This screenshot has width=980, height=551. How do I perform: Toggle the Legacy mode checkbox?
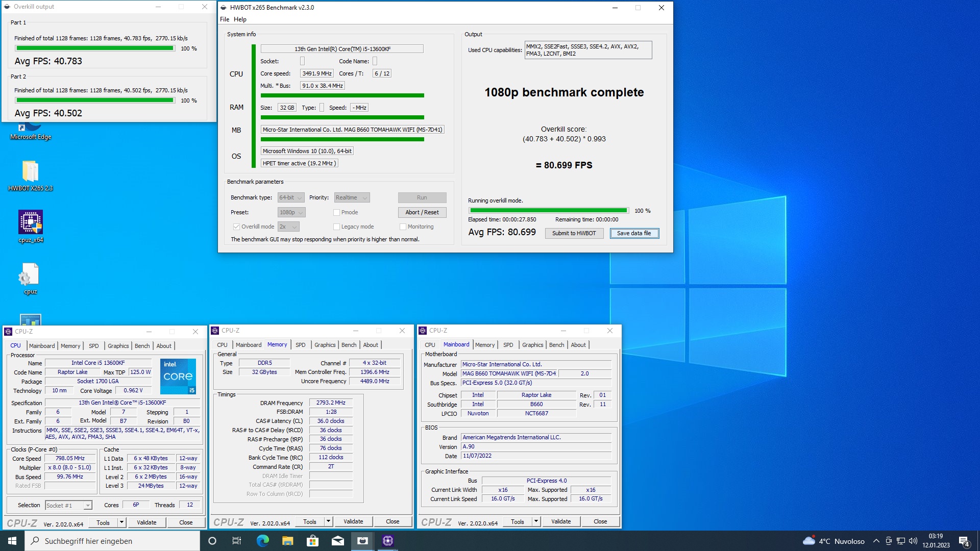336,227
